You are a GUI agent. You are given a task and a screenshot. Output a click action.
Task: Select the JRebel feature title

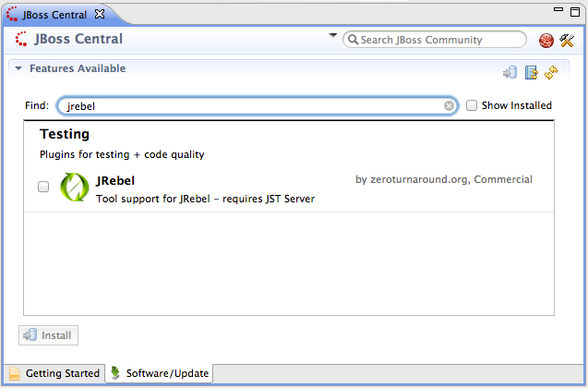tap(115, 181)
